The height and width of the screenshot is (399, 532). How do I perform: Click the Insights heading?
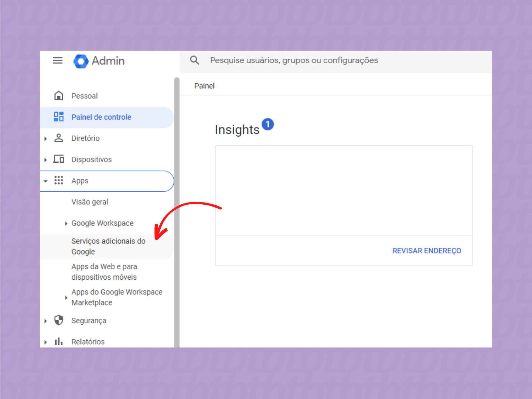click(x=237, y=130)
